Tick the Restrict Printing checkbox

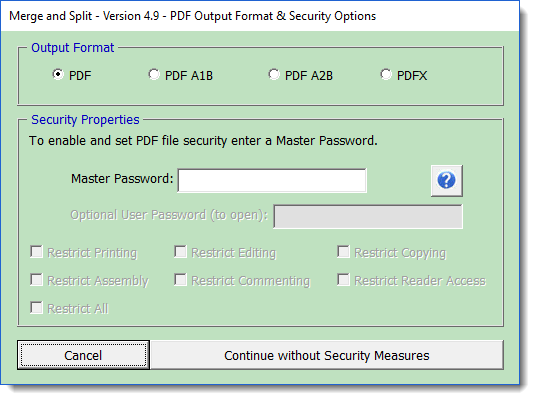point(36,252)
